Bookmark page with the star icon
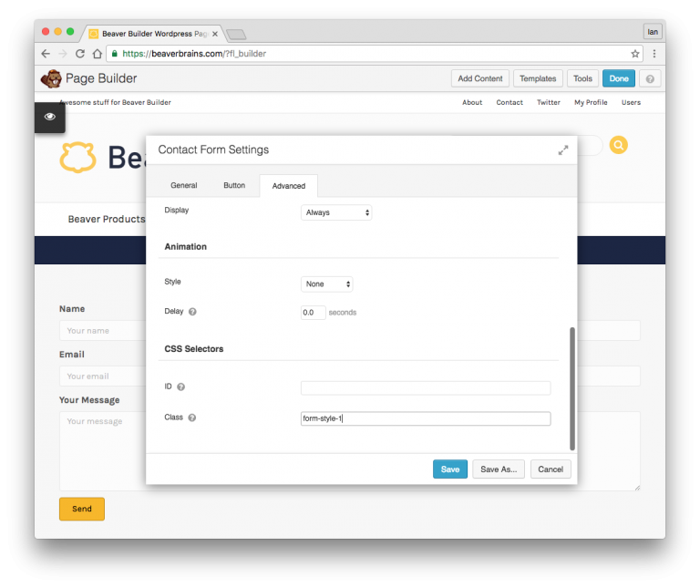700x588 pixels. [x=634, y=54]
